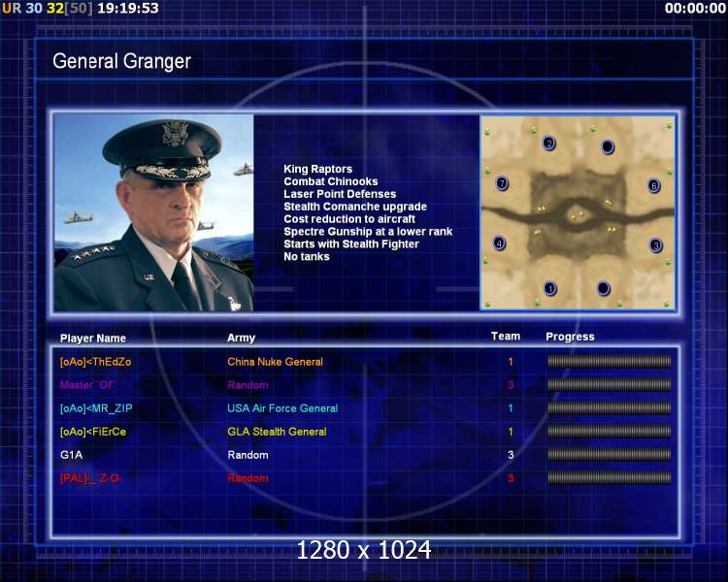The image size is (728, 582).
Task: Click the Team column header
Action: pos(506,336)
